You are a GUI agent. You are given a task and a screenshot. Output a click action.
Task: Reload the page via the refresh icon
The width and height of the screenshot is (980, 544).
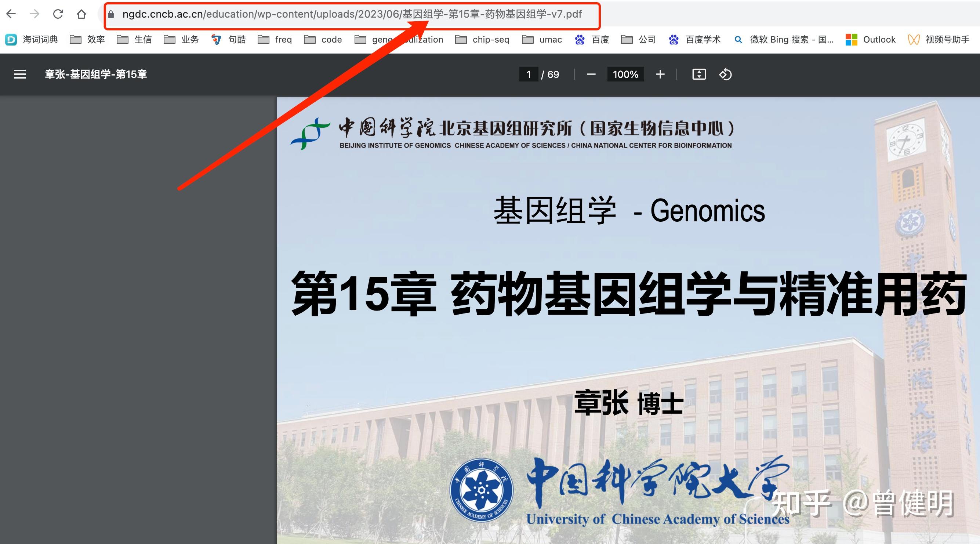(58, 14)
